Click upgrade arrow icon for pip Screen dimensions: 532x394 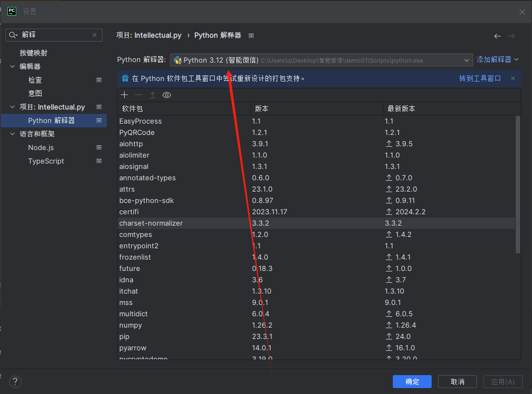(389, 336)
